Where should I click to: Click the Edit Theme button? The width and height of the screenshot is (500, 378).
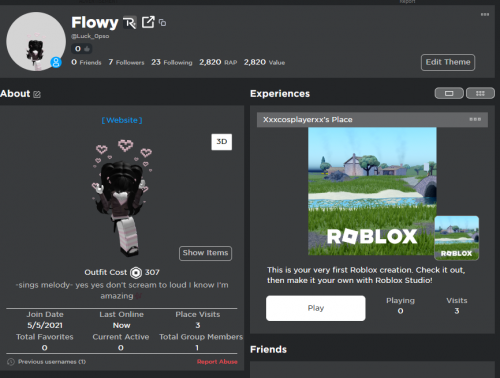(x=448, y=62)
